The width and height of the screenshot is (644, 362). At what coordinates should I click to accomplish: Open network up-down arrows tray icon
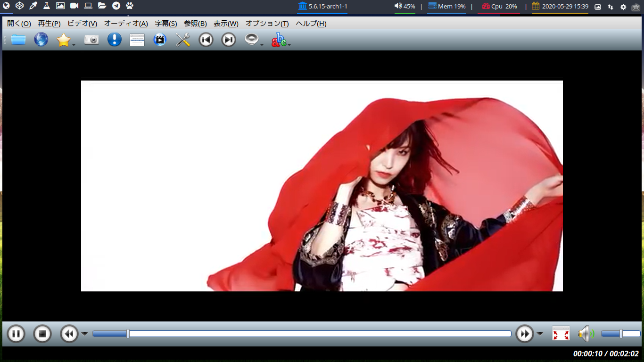(611, 7)
